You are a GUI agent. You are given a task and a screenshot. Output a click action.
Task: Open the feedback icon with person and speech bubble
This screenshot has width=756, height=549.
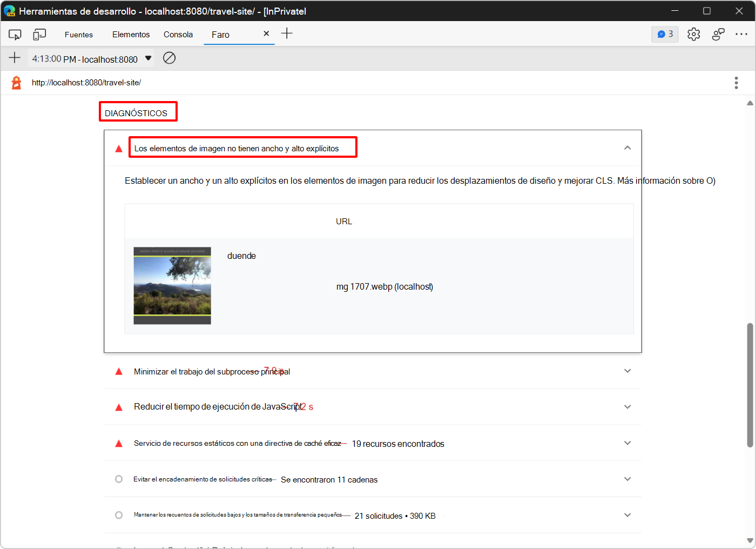coord(718,34)
